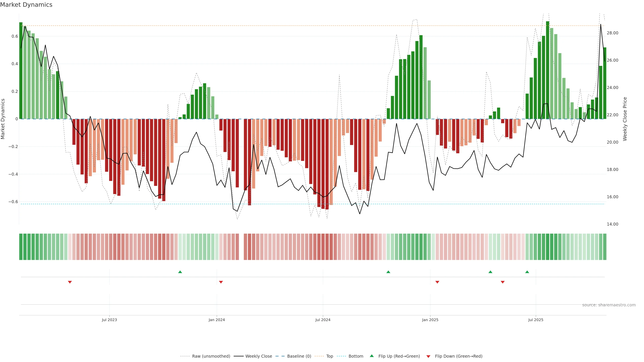Click the Jul 2024 x-axis label
The height and width of the screenshot is (362, 644).
click(323, 320)
